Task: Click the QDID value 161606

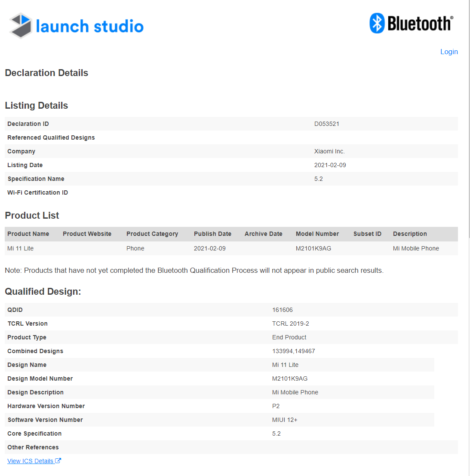Action: pyautogui.click(x=282, y=310)
